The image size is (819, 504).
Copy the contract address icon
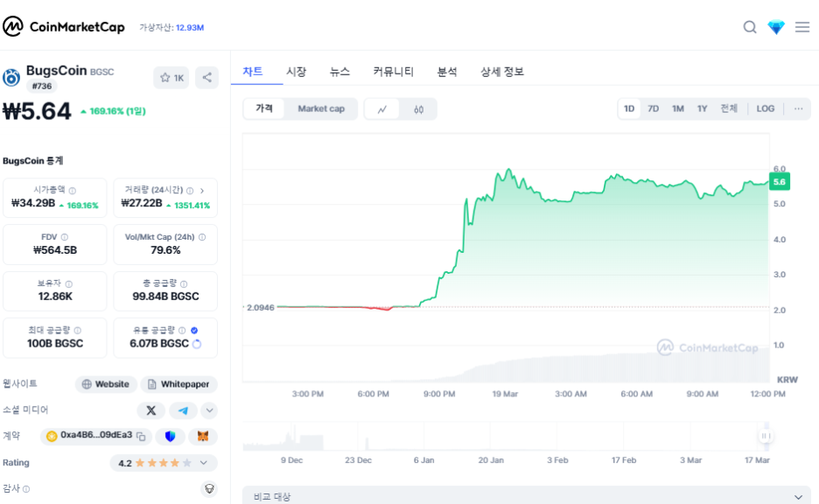pos(141,436)
